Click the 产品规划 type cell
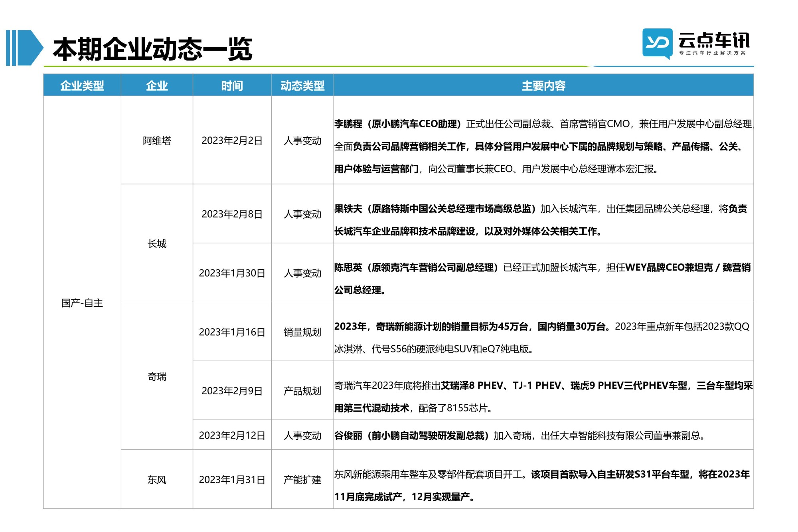The width and height of the screenshot is (798, 532). click(x=302, y=391)
